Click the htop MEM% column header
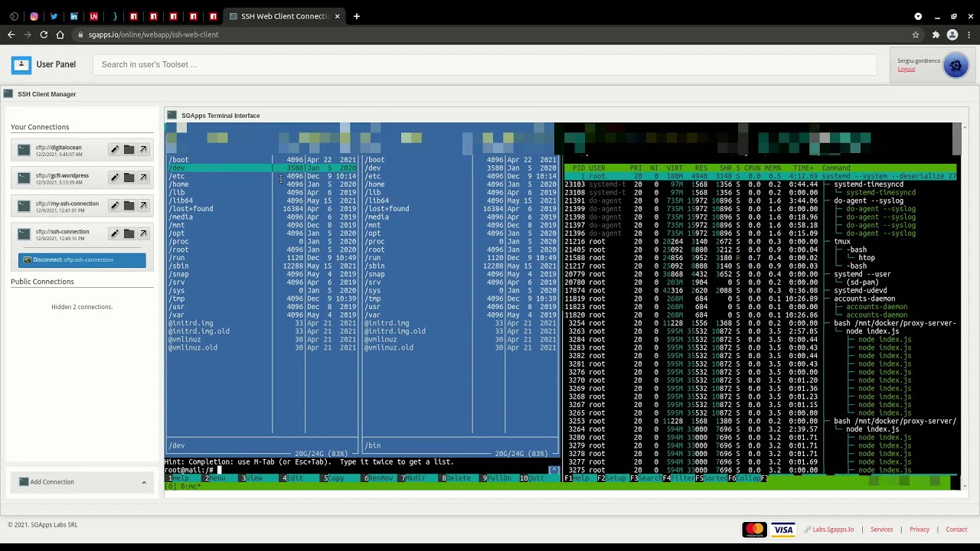The width and height of the screenshot is (980, 551). tap(773, 168)
